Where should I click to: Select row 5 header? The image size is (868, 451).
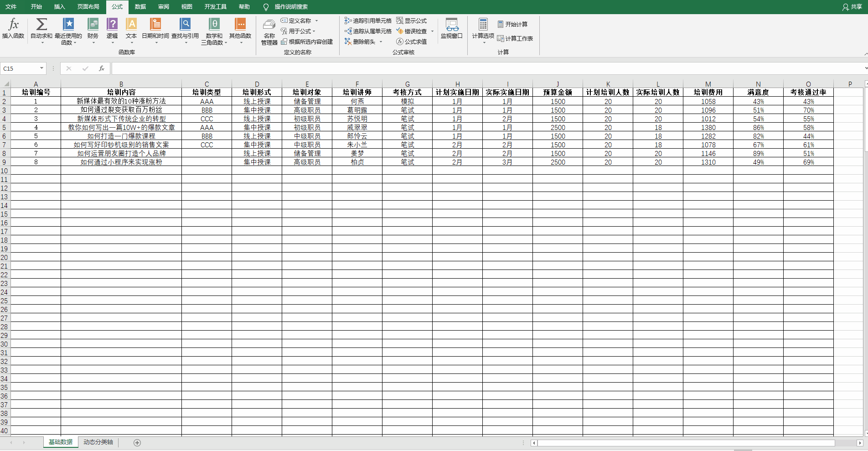5,128
